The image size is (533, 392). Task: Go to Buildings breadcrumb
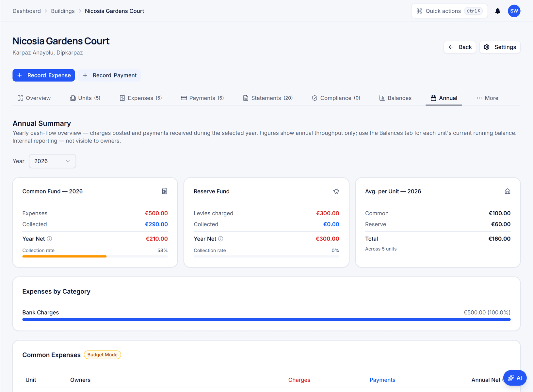pyautogui.click(x=63, y=11)
